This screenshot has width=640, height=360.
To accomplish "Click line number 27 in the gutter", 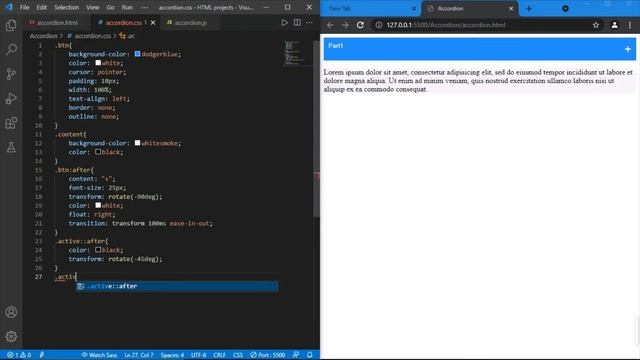I will point(39,277).
